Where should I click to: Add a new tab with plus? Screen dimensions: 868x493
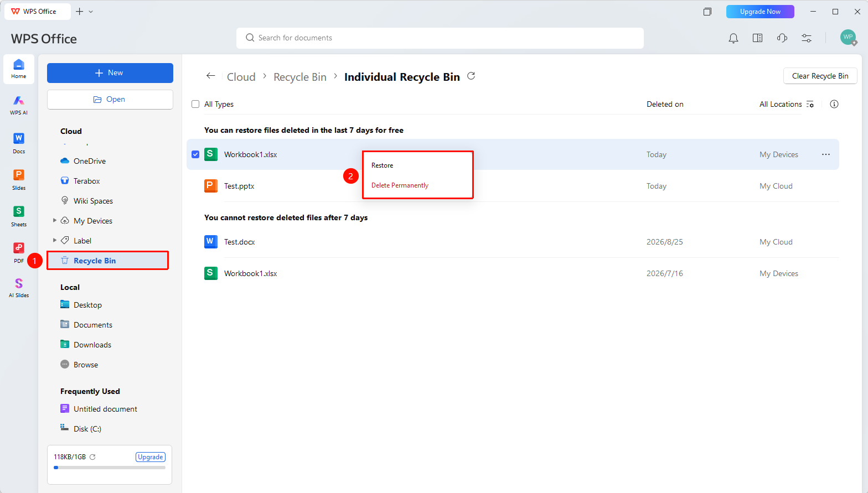[x=80, y=12]
